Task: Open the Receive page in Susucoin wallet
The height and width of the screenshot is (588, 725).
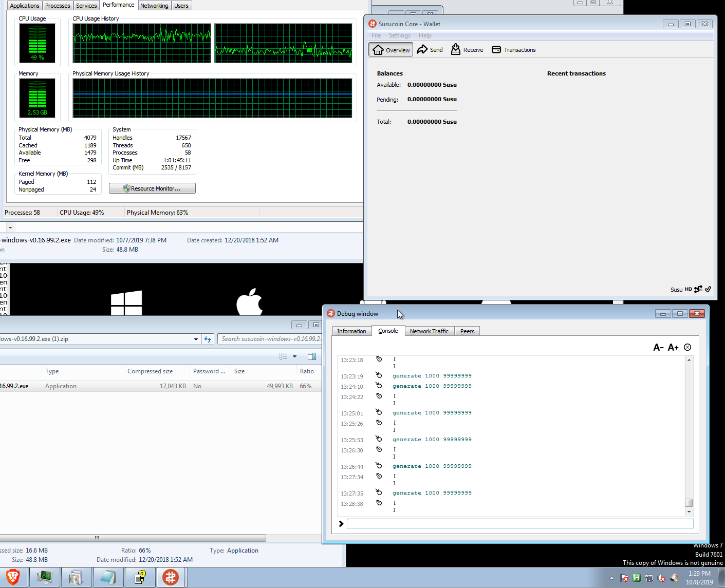Action: click(x=467, y=50)
